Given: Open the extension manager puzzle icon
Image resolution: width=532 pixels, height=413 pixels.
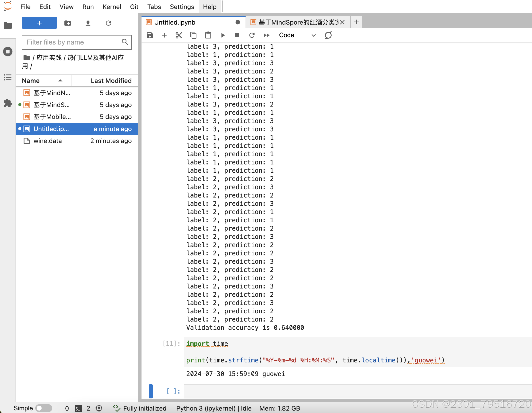Looking at the screenshot, I should (x=8, y=103).
